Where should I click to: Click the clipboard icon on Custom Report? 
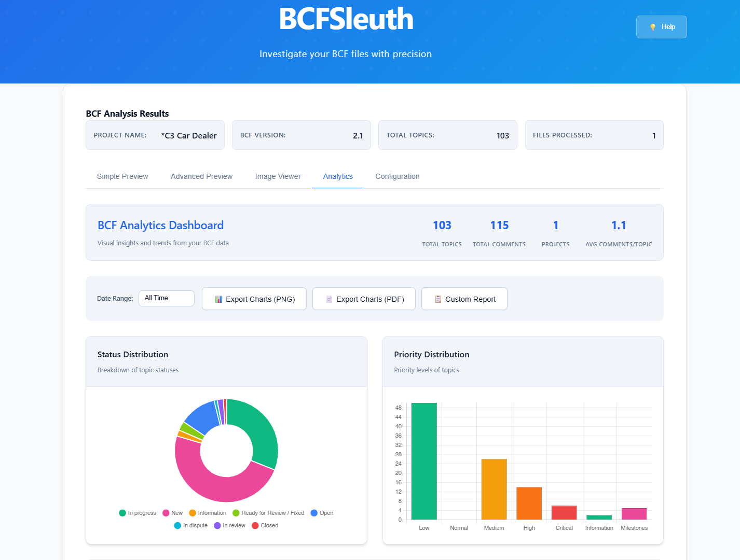pyautogui.click(x=438, y=299)
